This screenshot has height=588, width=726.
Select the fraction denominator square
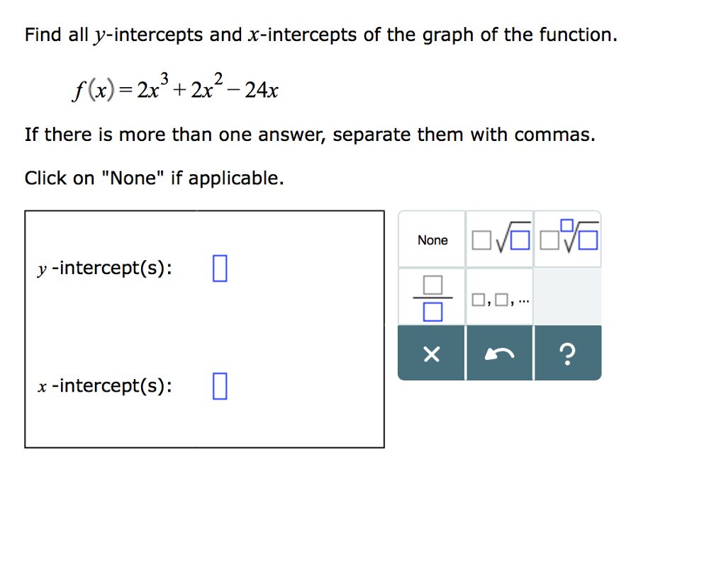(432, 310)
